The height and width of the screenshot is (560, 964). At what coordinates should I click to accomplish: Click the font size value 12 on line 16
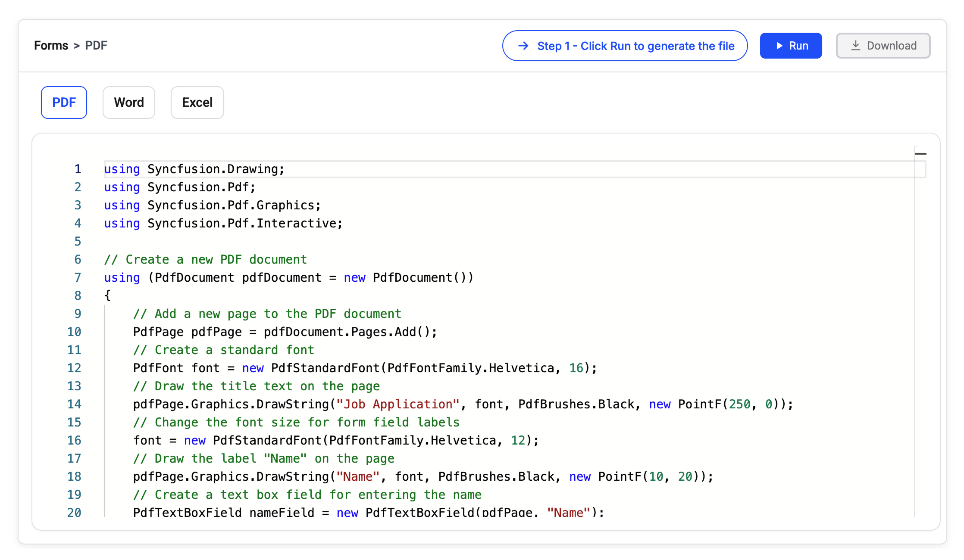click(x=518, y=440)
